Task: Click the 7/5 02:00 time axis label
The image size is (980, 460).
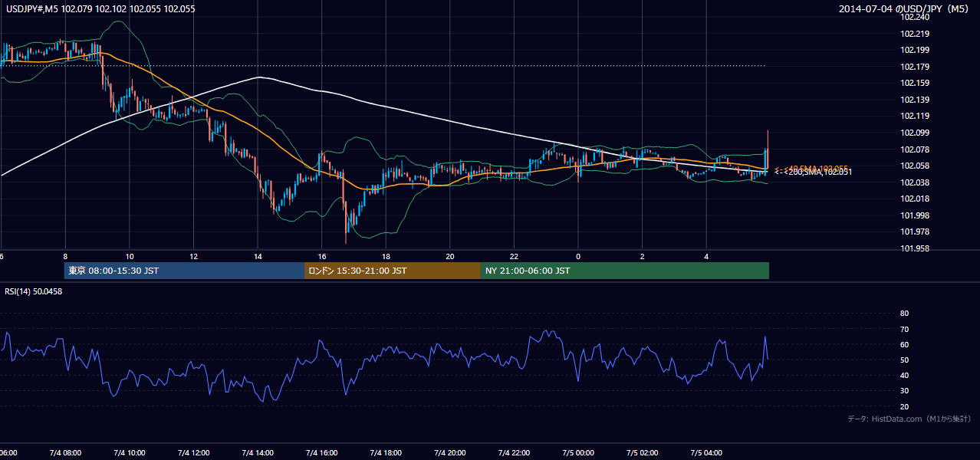Action: pyautogui.click(x=643, y=452)
